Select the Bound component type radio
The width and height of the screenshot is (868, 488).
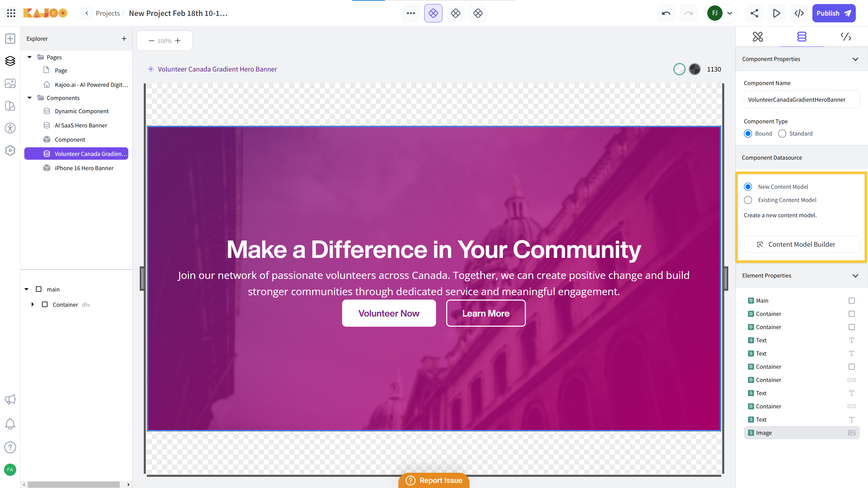(x=748, y=134)
